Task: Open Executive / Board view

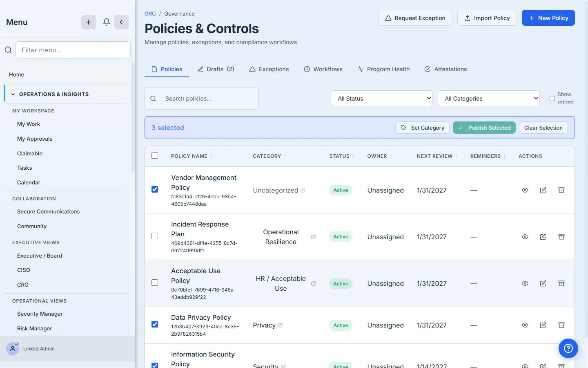Action: (40, 256)
